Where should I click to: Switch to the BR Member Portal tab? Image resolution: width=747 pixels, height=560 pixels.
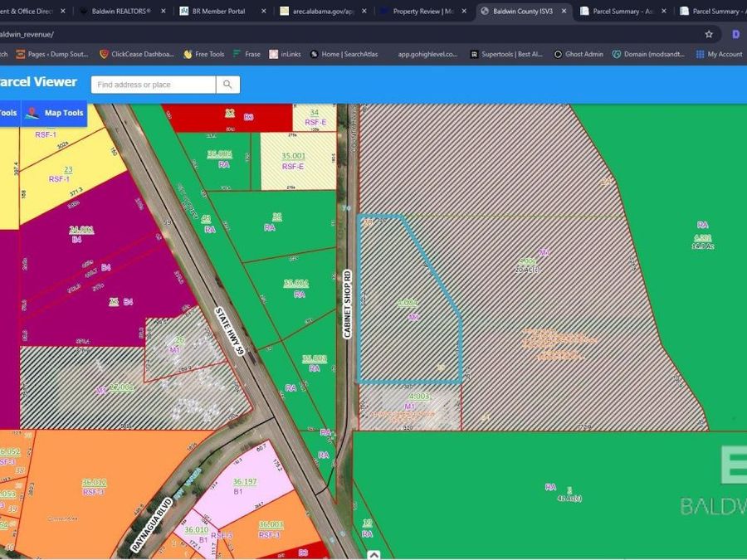pyautogui.click(x=219, y=11)
